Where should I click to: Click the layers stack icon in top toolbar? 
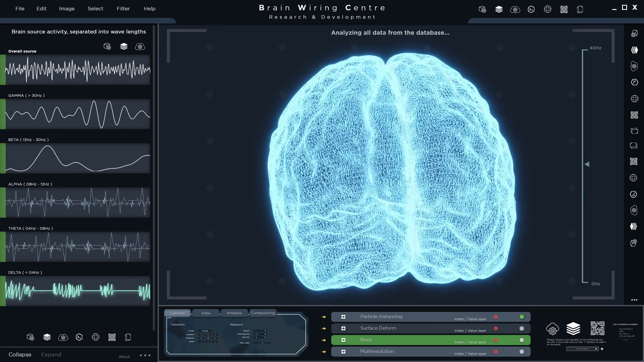pyautogui.click(x=499, y=9)
